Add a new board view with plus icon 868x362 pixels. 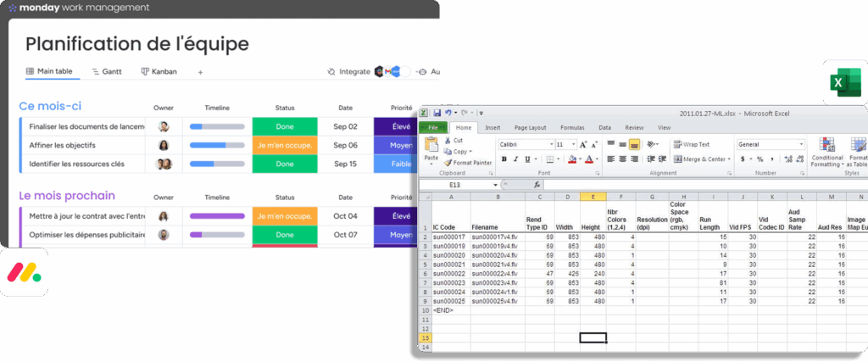click(200, 72)
